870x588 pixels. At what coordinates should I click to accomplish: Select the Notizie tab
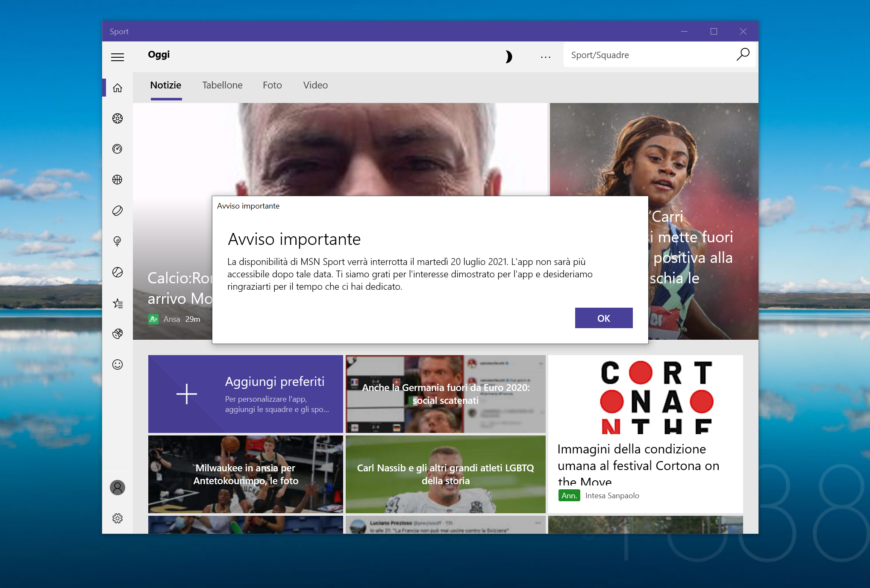[166, 85]
